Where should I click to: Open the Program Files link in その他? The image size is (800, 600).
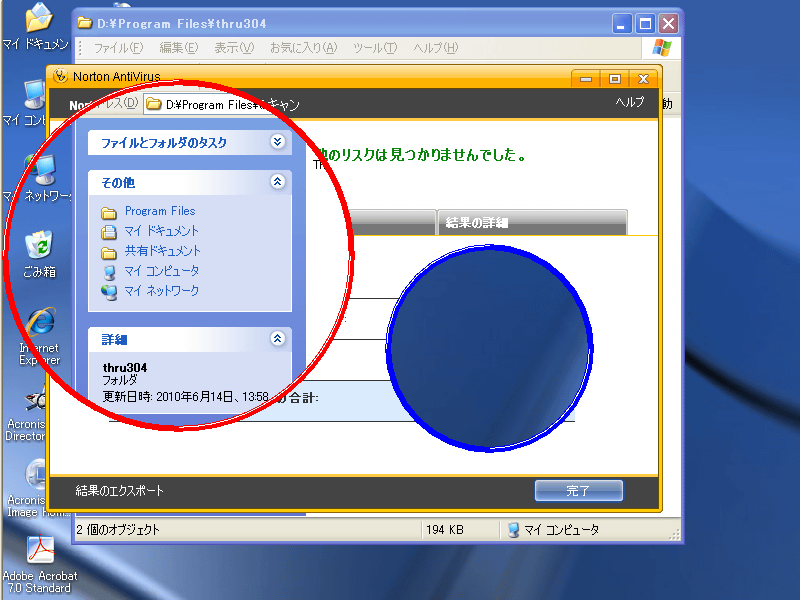pos(160,211)
